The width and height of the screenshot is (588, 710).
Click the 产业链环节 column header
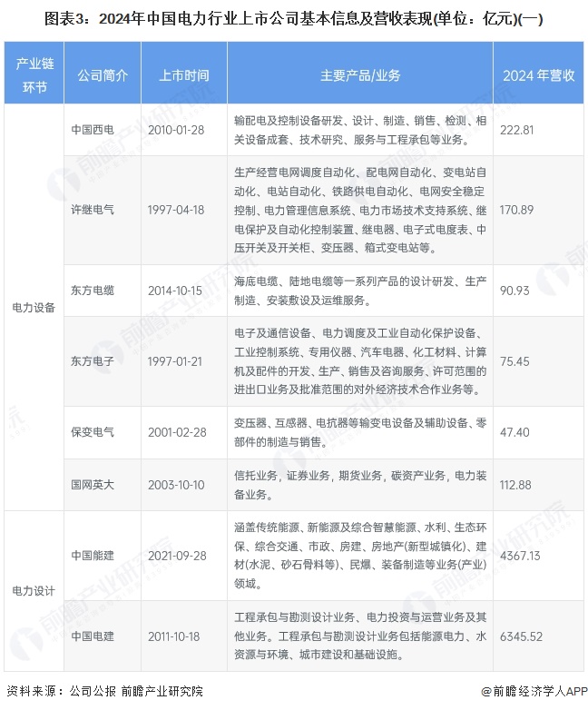(x=34, y=73)
